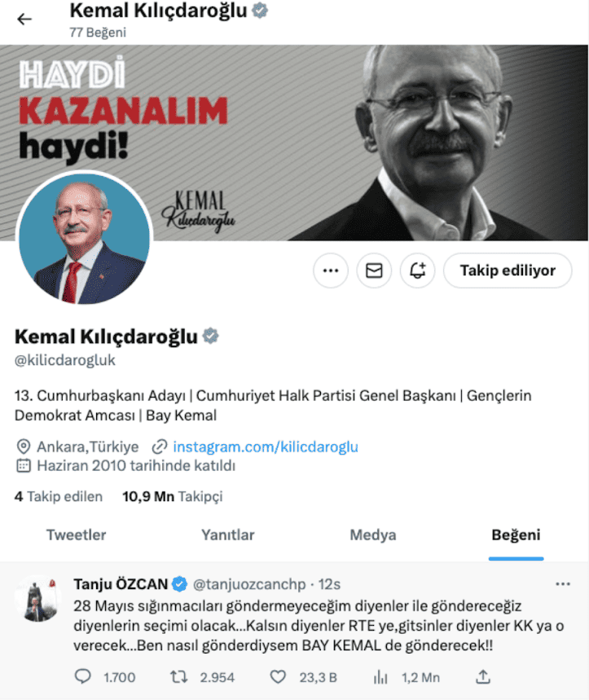Turn on notifications with the bell icon

(417, 271)
